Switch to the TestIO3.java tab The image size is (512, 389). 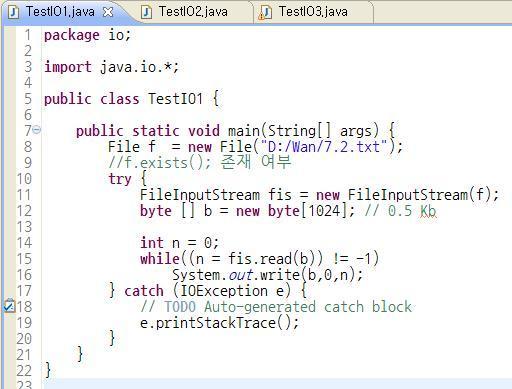(313, 12)
